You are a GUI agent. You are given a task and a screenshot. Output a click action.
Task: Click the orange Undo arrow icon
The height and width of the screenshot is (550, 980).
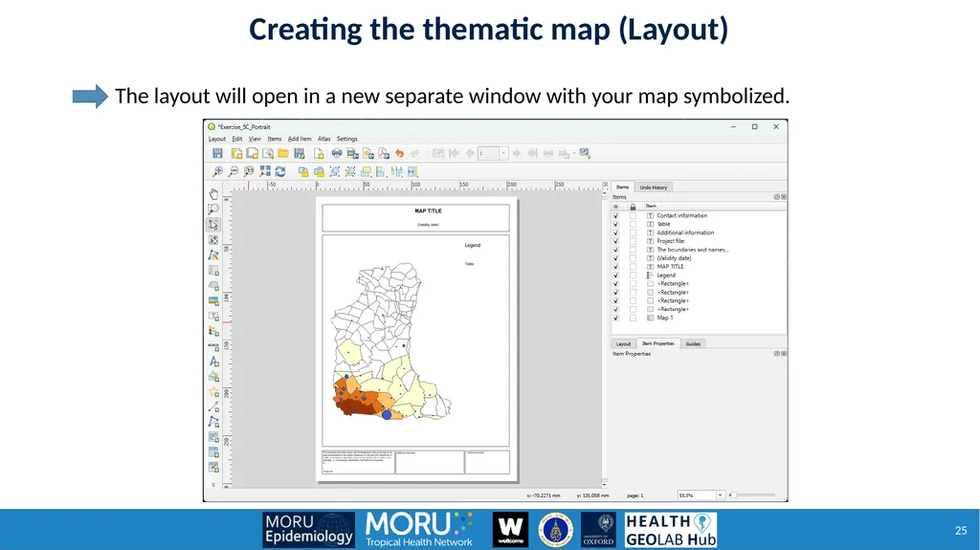click(399, 153)
